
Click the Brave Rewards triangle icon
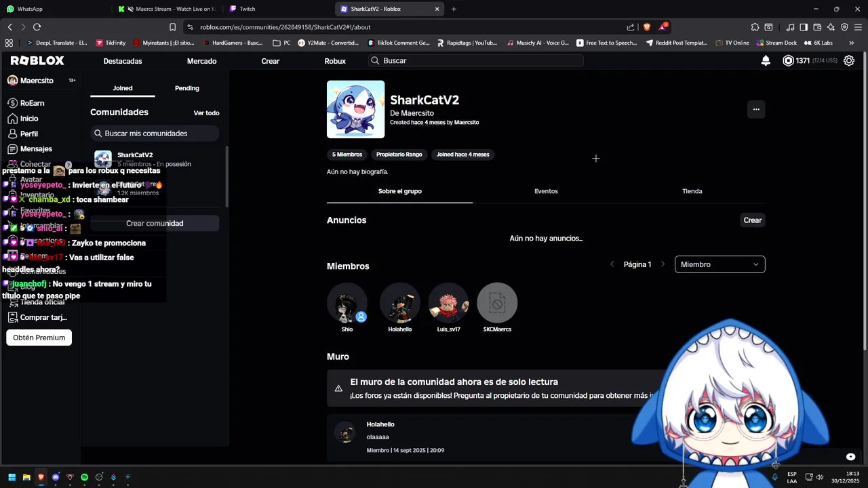coord(663,27)
